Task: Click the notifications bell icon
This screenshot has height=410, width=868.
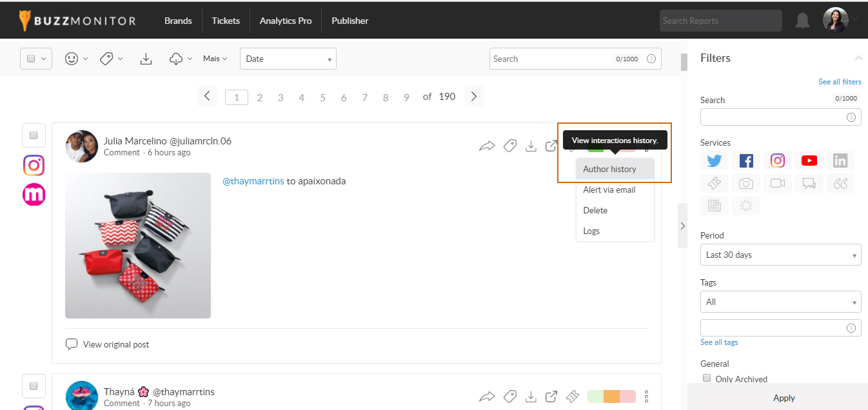Action: [x=802, y=21]
